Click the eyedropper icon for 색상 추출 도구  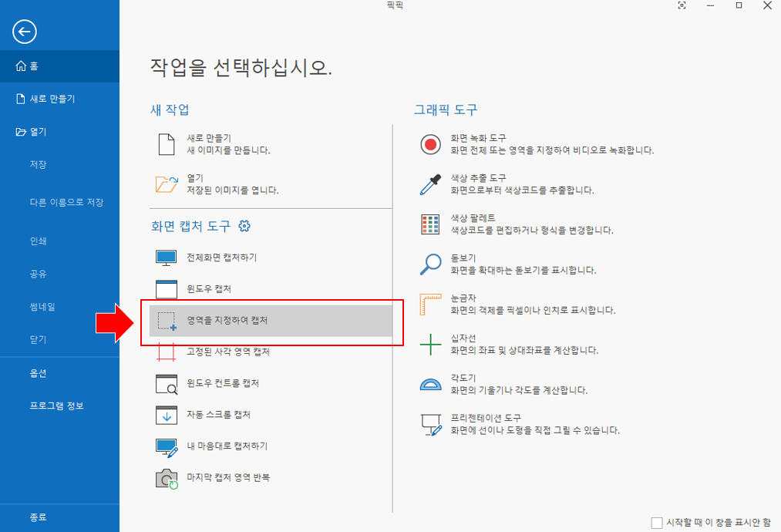pos(430,184)
